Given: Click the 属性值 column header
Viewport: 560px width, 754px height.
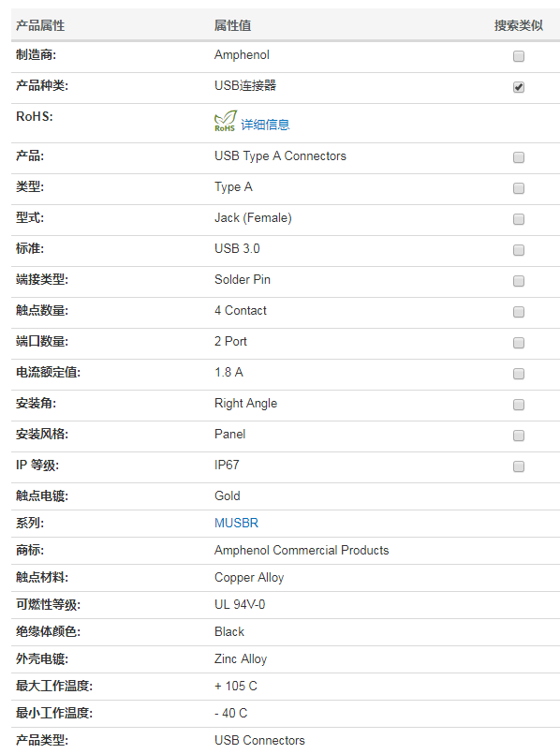Looking at the screenshot, I should point(232,25).
